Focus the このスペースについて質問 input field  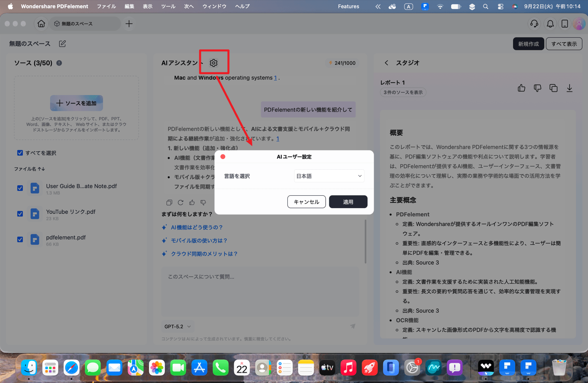click(x=260, y=292)
